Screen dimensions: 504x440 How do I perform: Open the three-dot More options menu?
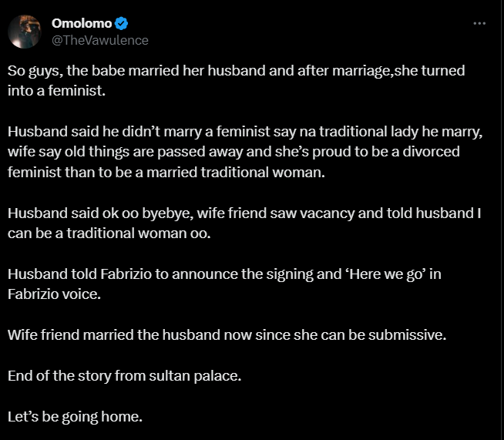[479, 24]
